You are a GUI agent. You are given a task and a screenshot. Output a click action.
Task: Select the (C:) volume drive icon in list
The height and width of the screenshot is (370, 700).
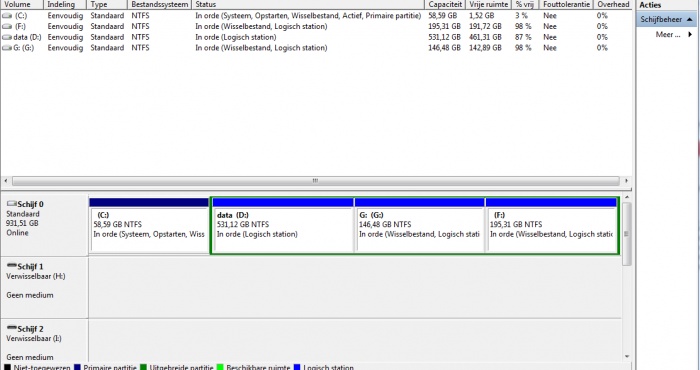click(7, 16)
